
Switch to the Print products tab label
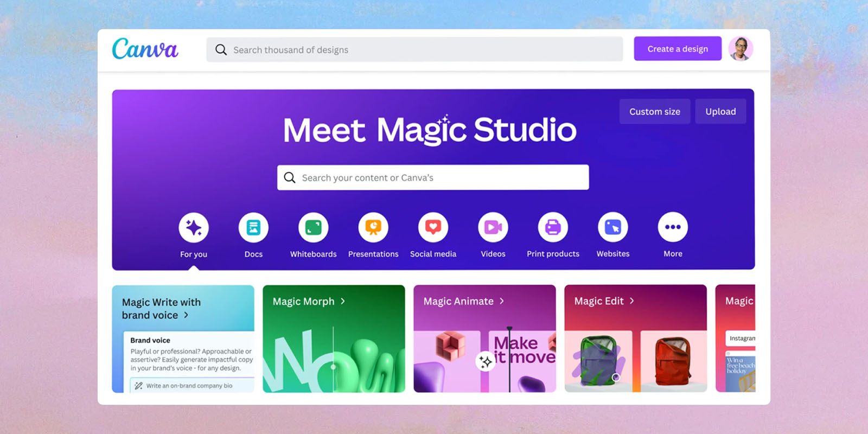coord(553,254)
